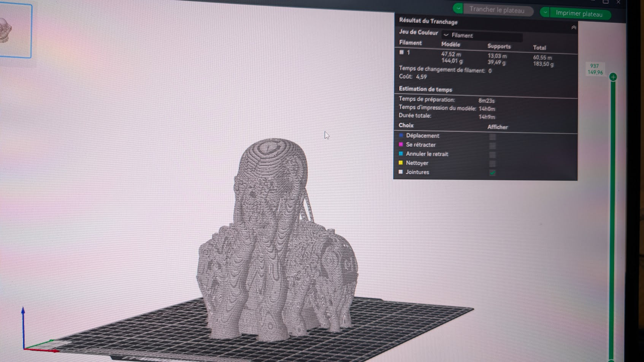Click the Total column header
Image resolution: width=644 pixels, height=362 pixels.
(539, 47)
